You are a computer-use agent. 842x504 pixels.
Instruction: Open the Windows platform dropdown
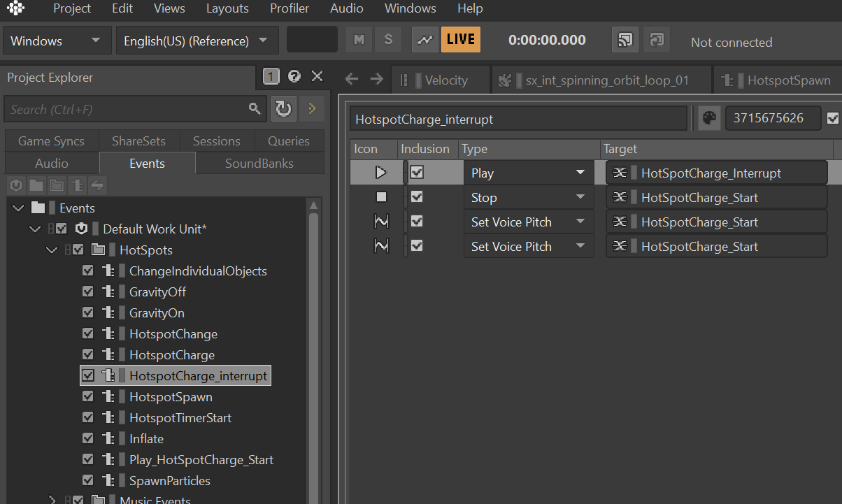[x=57, y=41]
